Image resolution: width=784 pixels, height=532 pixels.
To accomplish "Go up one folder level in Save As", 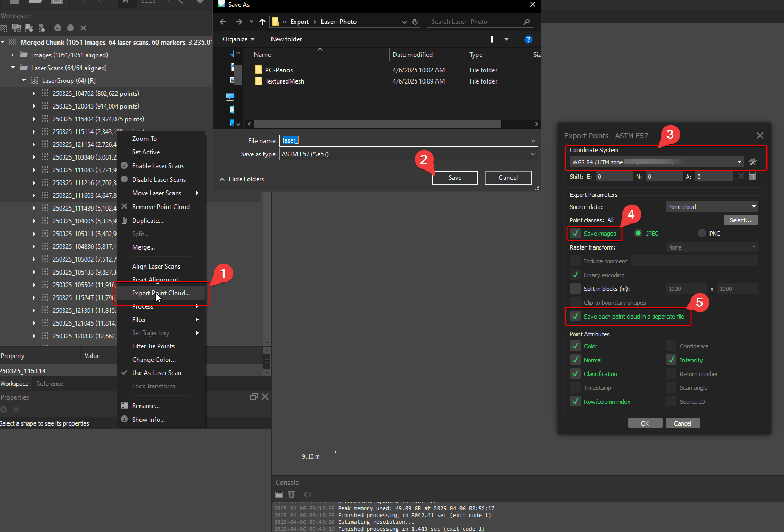I will point(262,22).
